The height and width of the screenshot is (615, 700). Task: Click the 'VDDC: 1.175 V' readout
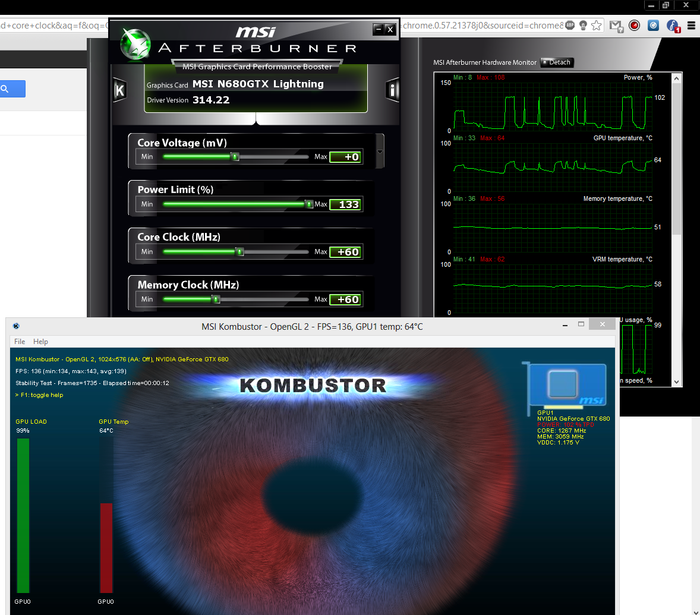[558, 443]
